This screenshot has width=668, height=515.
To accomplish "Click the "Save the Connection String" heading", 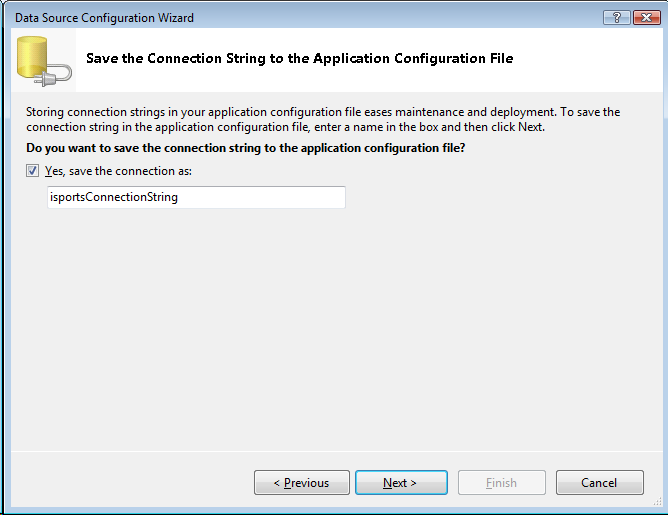I will pyautogui.click(x=299, y=59).
